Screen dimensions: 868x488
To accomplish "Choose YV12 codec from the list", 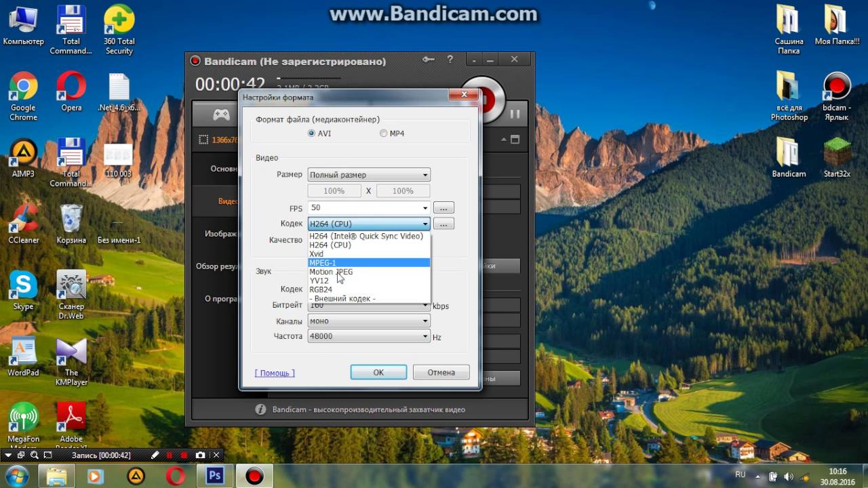I will pos(369,281).
